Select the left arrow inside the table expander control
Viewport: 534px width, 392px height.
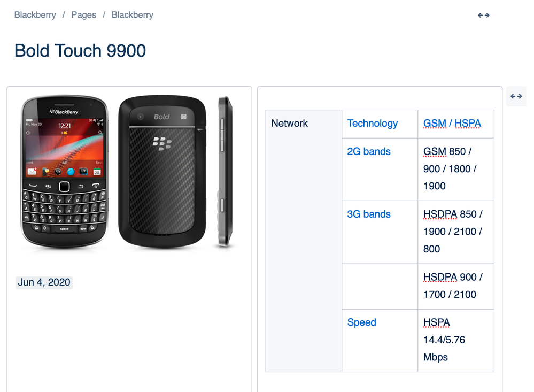[x=512, y=96]
